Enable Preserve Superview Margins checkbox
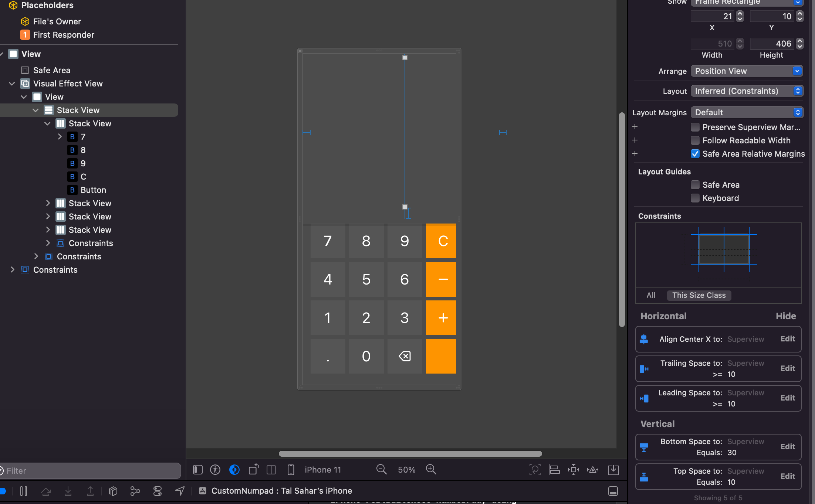This screenshot has height=504, width=815. (x=695, y=127)
